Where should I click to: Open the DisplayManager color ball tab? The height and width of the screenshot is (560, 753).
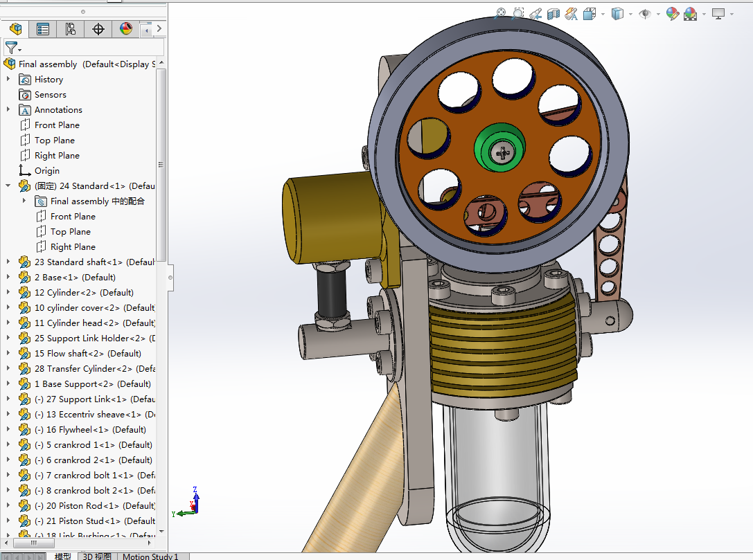(x=126, y=29)
